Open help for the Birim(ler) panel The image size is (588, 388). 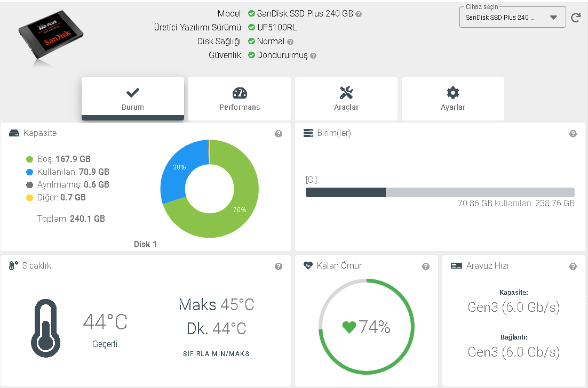(x=573, y=134)
